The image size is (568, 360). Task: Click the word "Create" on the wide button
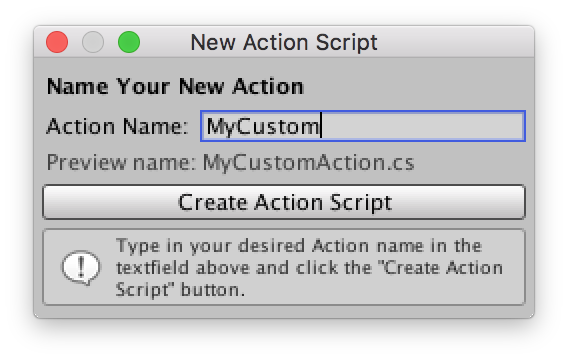pos(213,202)
